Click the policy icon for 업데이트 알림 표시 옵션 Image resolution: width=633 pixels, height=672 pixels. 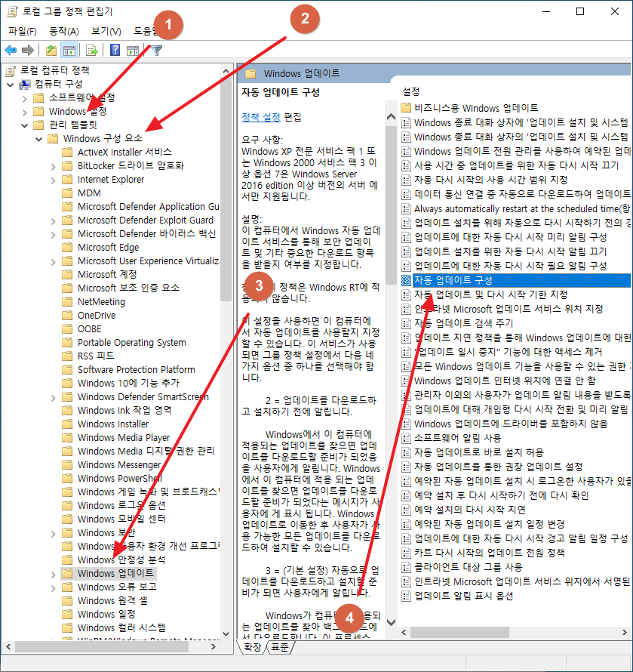click(x=406, y=596)
